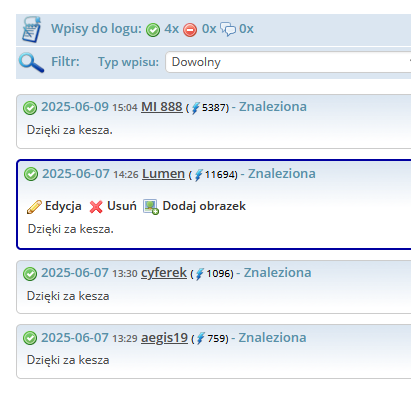
Task: Click green found-count checkmark icon in header
Action: coord(153,30)
